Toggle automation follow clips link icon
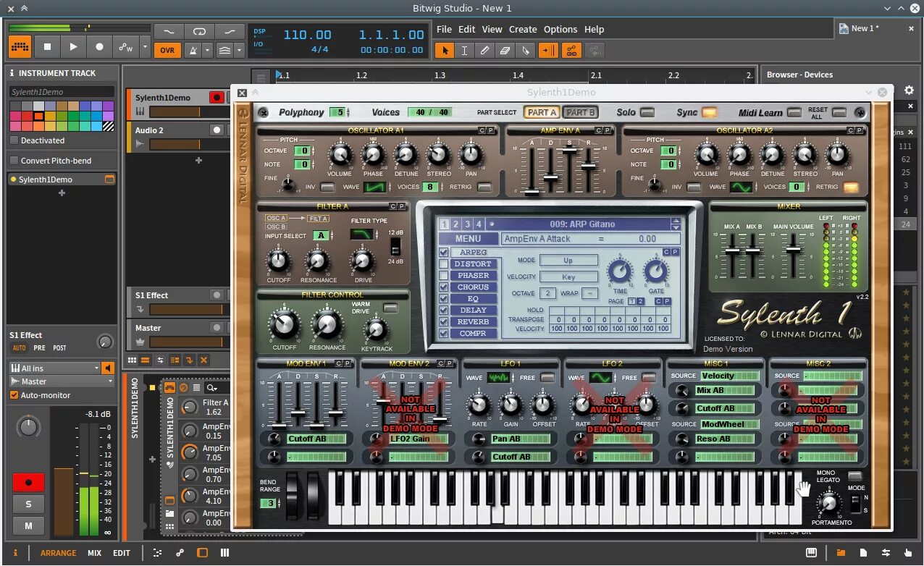 click(x=571, y=50)
